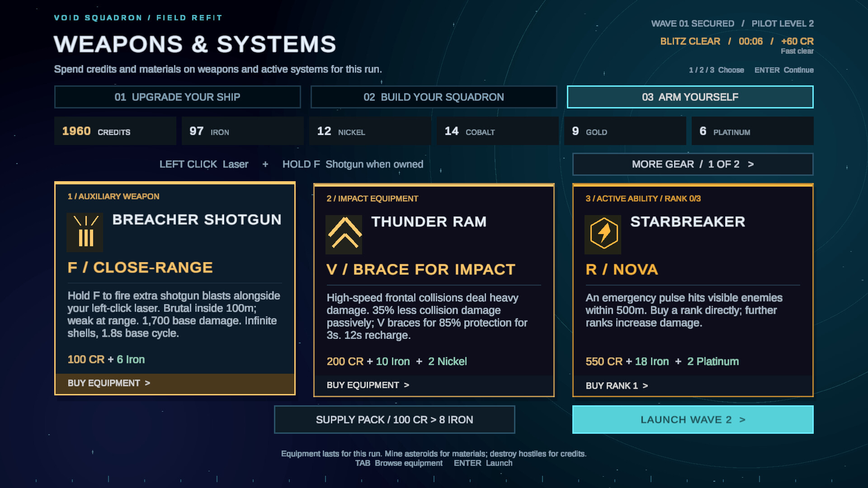Go to next page via More Gear 1 of 2
The image size is (868, 488).
[693, 164]
